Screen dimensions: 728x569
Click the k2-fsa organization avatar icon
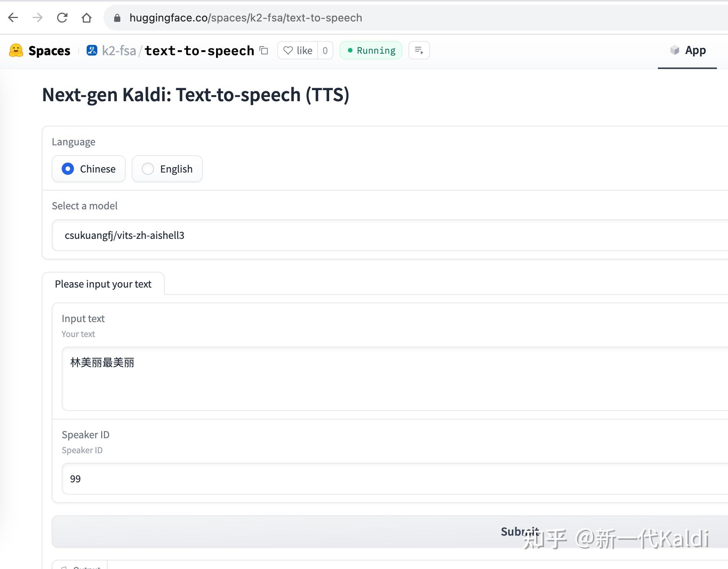tap(92, 50)
